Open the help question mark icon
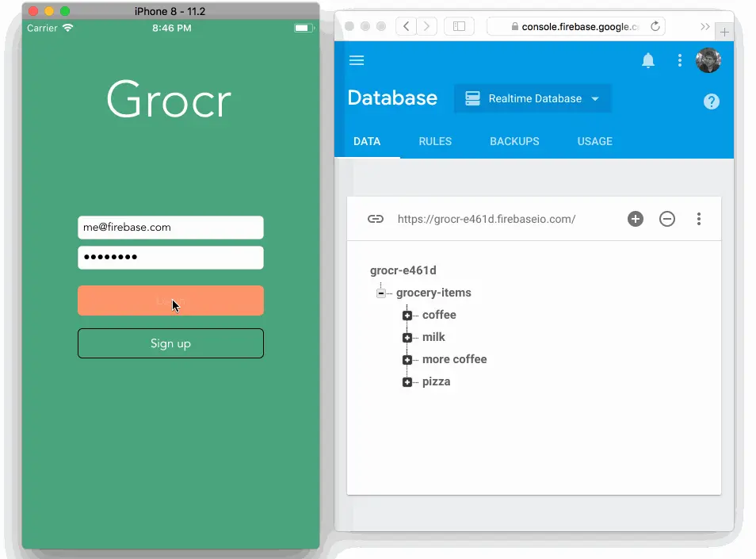 (711, 101)
